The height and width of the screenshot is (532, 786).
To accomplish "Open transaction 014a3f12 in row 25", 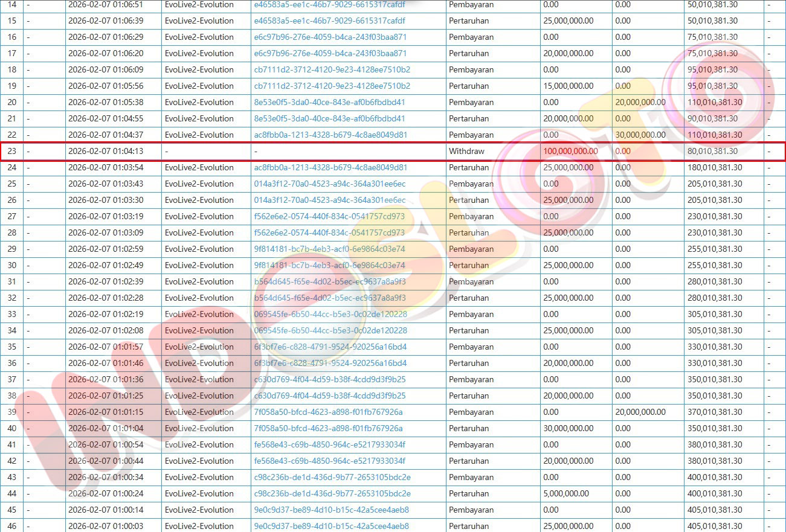I will pos(329,184).
